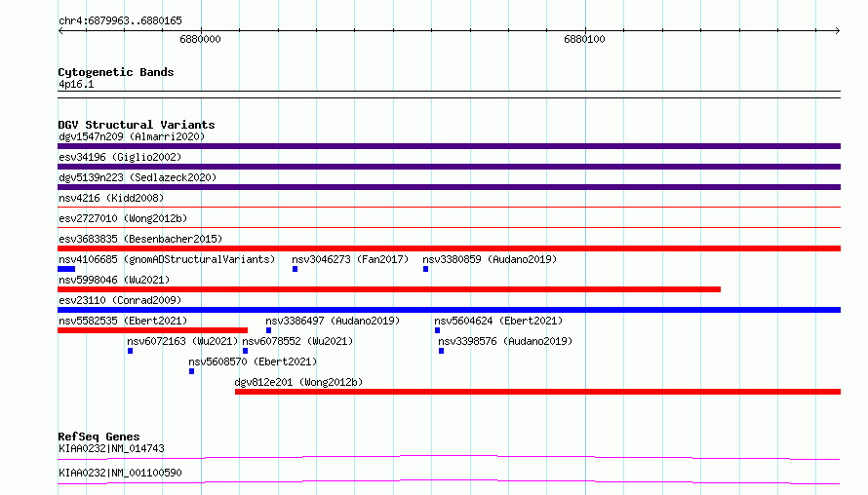The image size is (868, 495).
Task: Open the nsv5604624 (Ebert2021) label
Action: [x=498, y=321]
